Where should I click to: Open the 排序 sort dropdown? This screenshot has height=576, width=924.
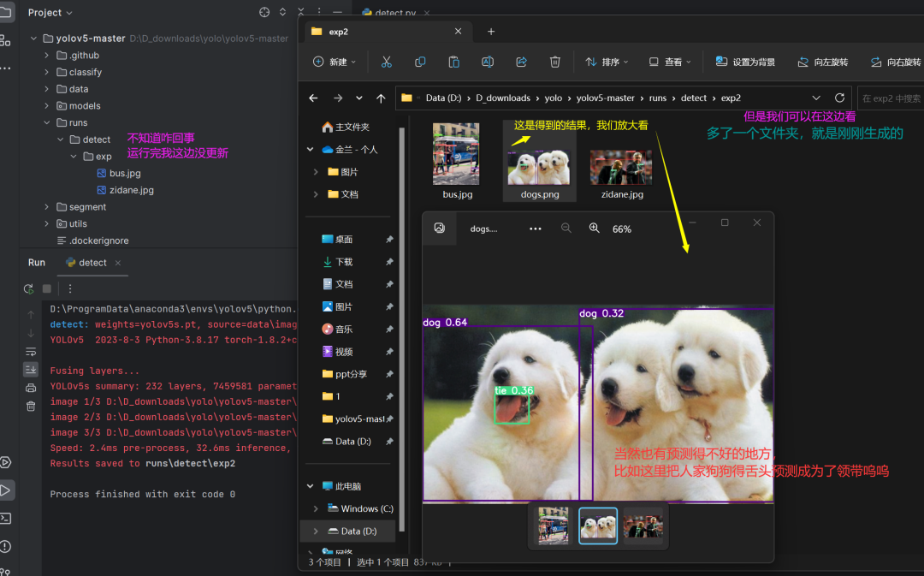(x=607, y=62)
